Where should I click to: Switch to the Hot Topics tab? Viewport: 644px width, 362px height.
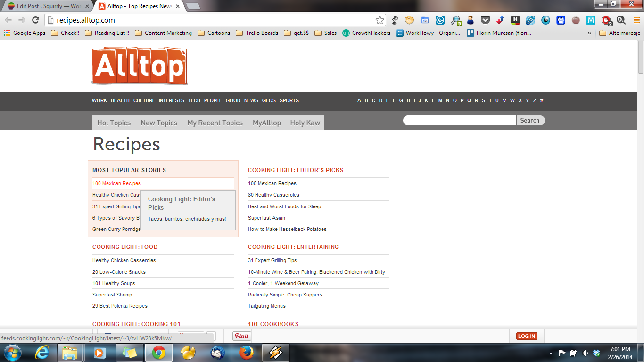(x=114, y=123)
